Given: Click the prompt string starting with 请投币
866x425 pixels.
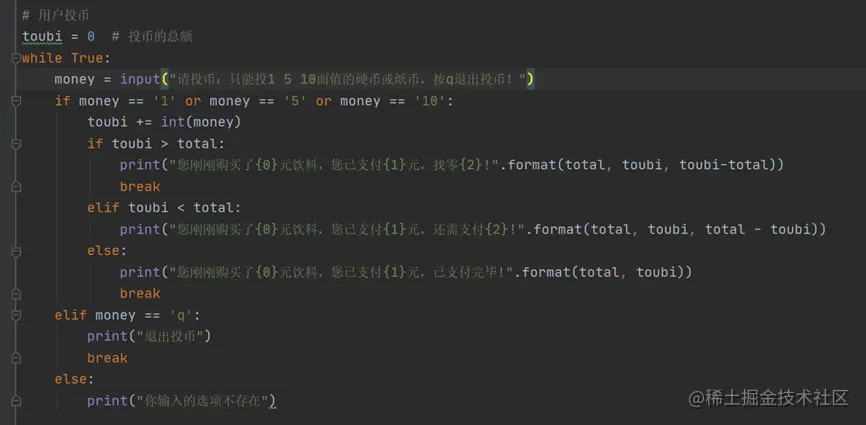Looking at the screenshot, I should (x=348, y=79).
